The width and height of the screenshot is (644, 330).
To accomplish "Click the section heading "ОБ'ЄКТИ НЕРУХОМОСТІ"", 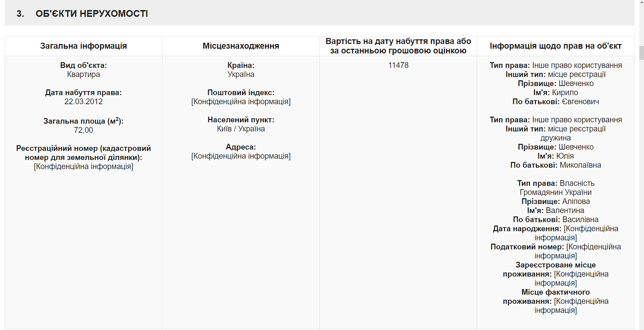I will (92, 14).
